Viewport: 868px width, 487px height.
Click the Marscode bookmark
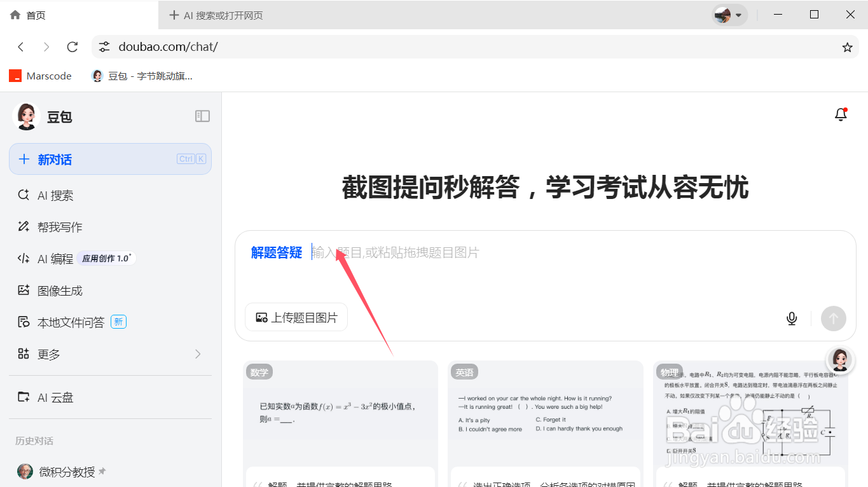pyautogui.click(x=40, y=76)
